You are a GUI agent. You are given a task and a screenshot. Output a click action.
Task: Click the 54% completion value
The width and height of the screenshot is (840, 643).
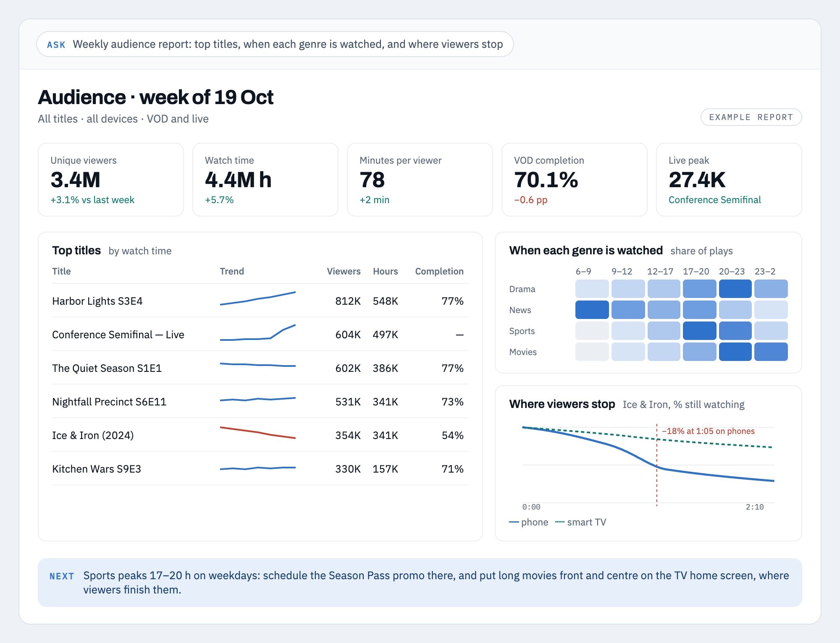click(x=452, y=435)
